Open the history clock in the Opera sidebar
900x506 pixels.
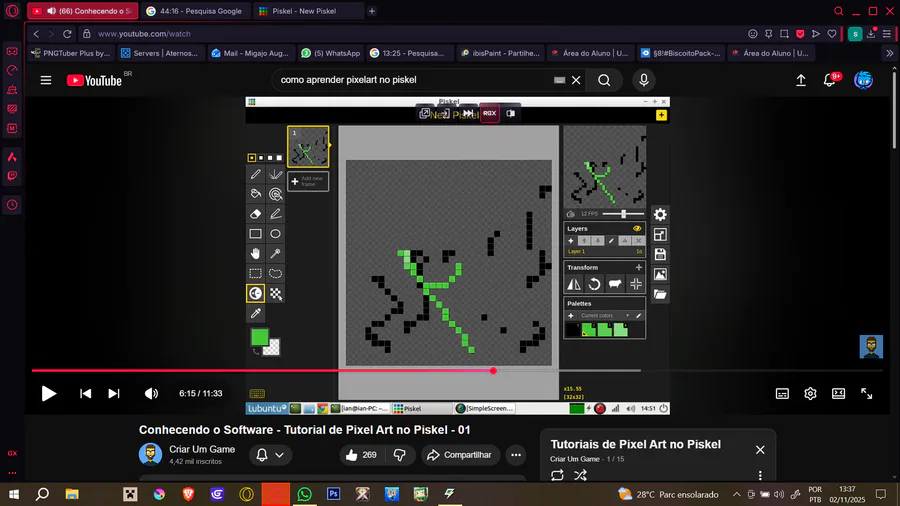(x=12, y=205)
